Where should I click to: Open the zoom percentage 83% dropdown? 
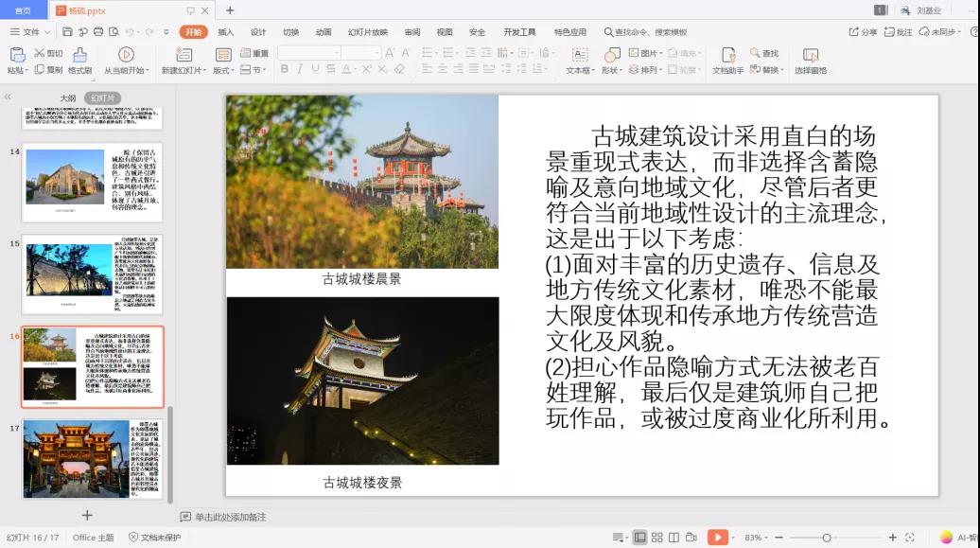click(x=757, y=538)
